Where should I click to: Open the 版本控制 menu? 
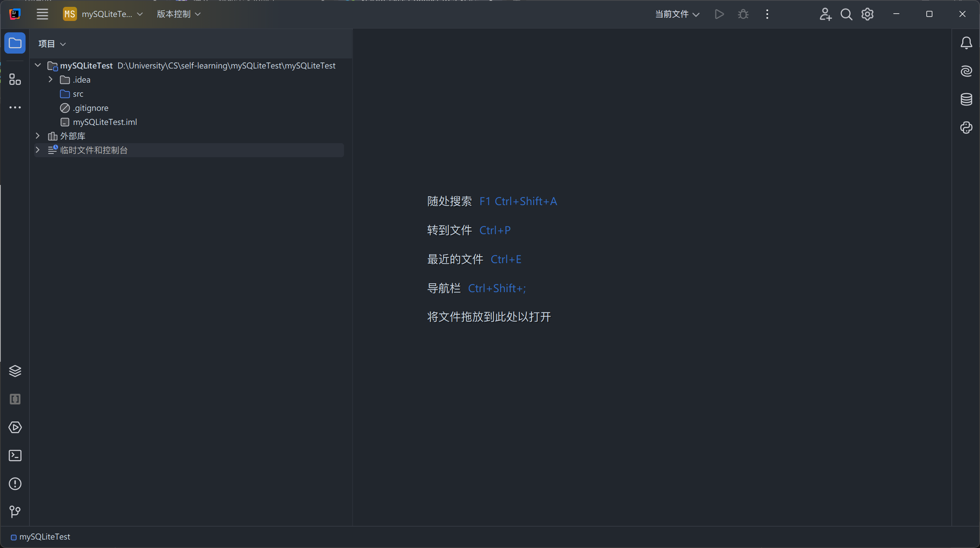point(178,14)
